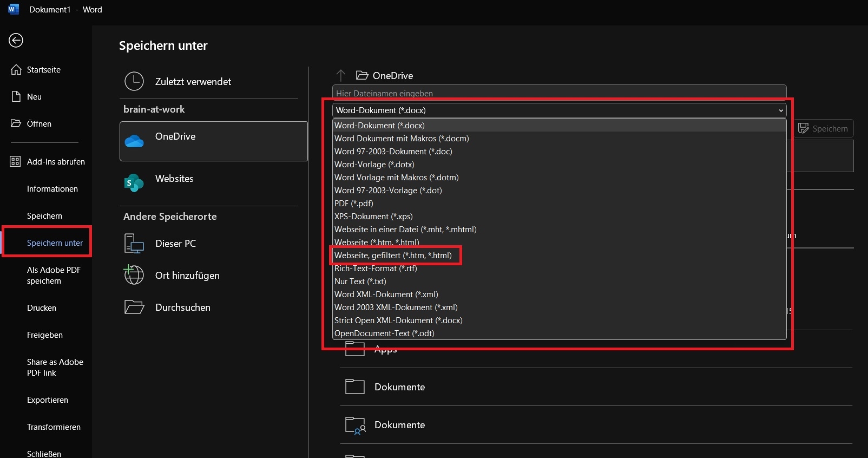Screen dimensions: 868x458
Task: Click the back arrow circle icon
Action: point(16,40)
